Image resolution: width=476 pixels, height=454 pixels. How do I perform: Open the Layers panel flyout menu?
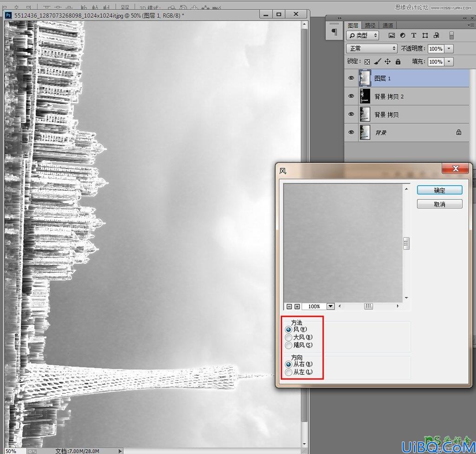[471, 26]
